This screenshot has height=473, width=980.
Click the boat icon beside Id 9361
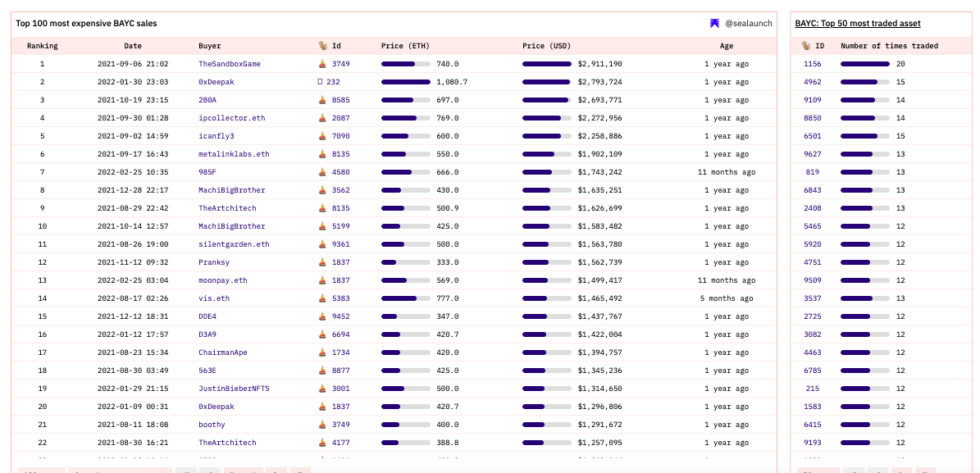pos(321,244)
